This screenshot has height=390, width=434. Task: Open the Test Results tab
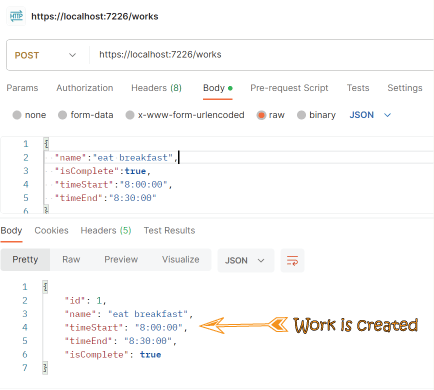pos(169,230)
